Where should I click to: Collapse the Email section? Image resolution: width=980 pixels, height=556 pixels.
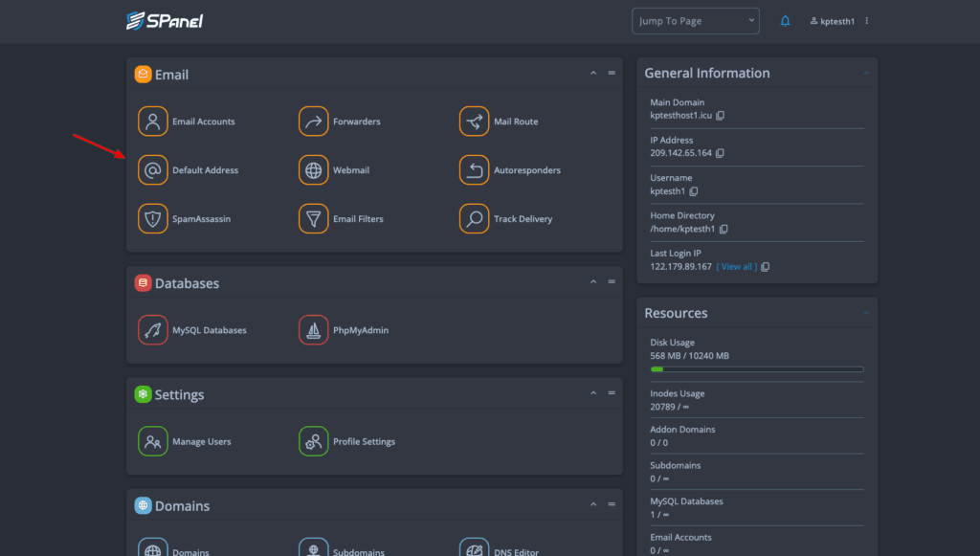tap(593, 73)
